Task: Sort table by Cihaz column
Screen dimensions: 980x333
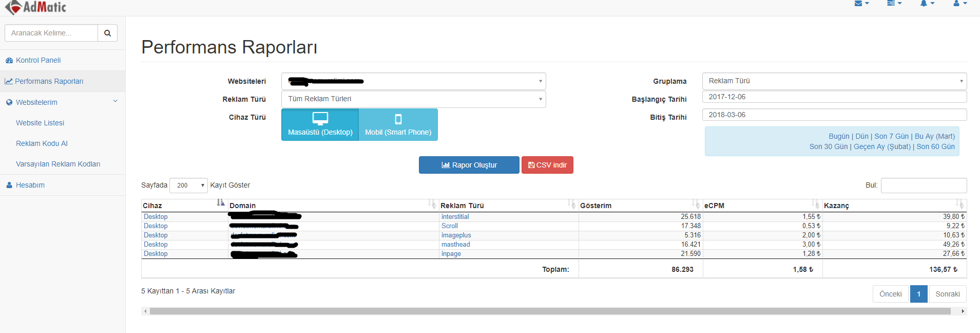Action: point(184,206)
